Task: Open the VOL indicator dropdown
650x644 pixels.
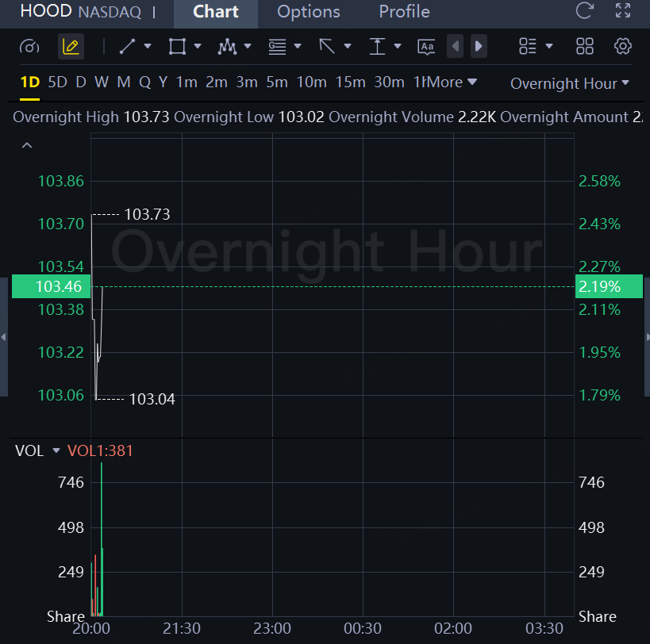Action: click(x=56, y=451)
